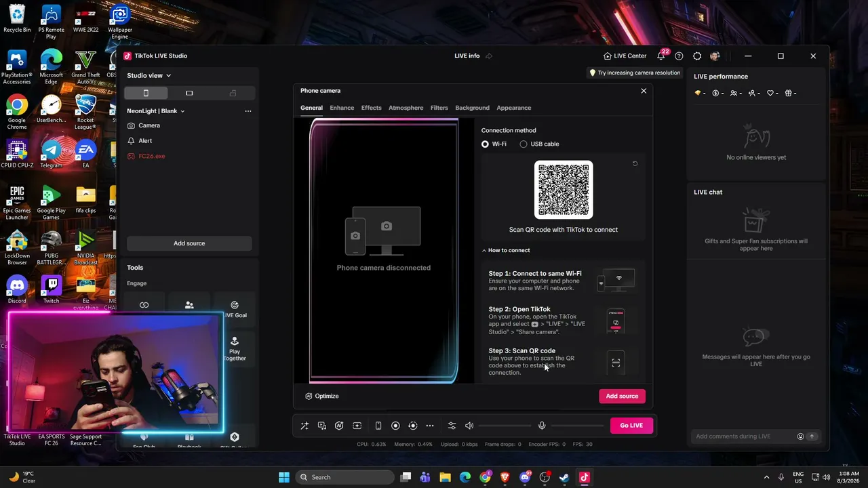Open the magic wand effects tool
This screenshot has width=868, height=488.
[304, 426]
